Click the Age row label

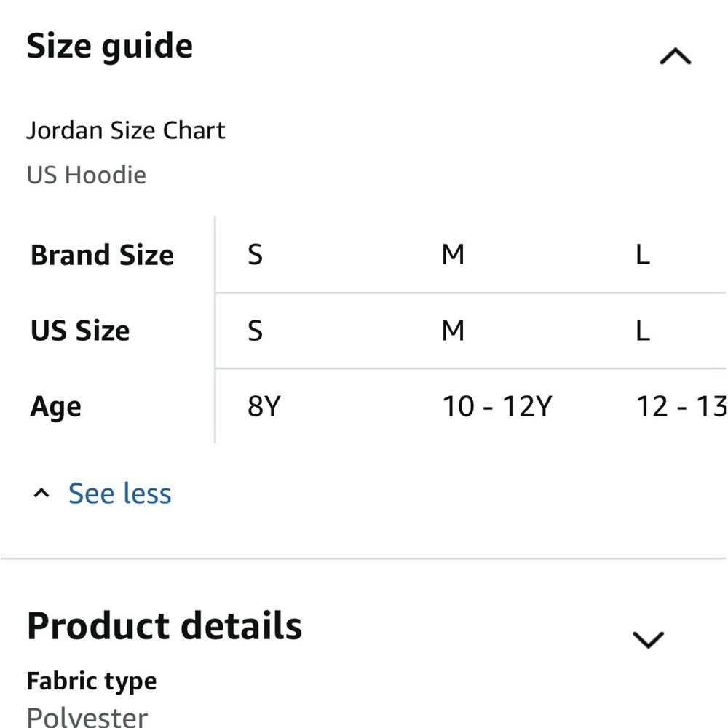(55, 406)
